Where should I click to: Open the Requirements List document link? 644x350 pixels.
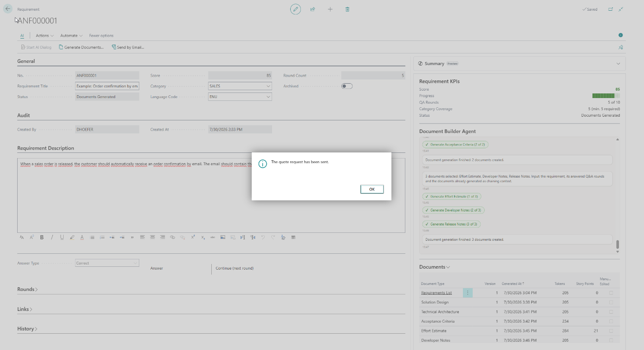point(436,293)
